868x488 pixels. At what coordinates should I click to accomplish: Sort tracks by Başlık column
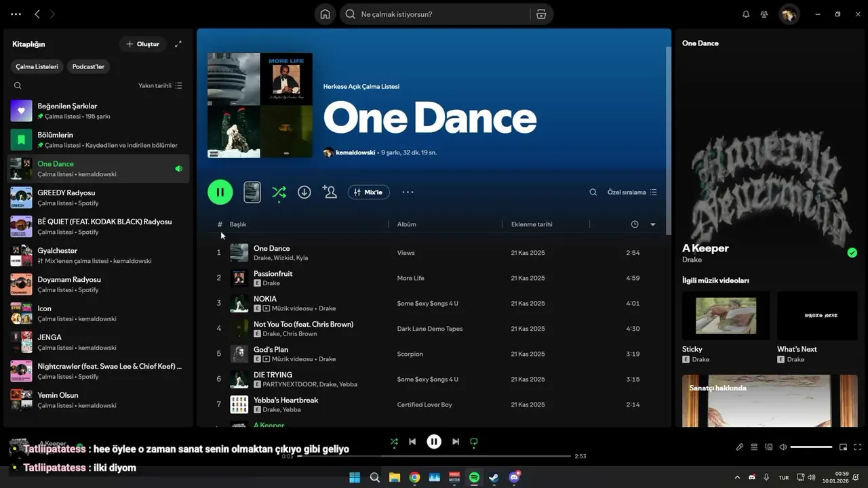click(x=238, y=224)
